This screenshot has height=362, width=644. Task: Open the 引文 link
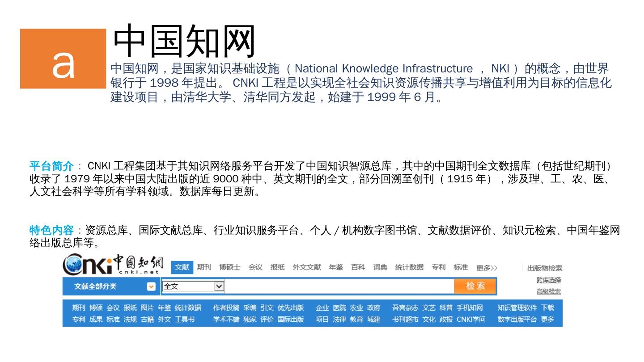(x=267, y=307)
